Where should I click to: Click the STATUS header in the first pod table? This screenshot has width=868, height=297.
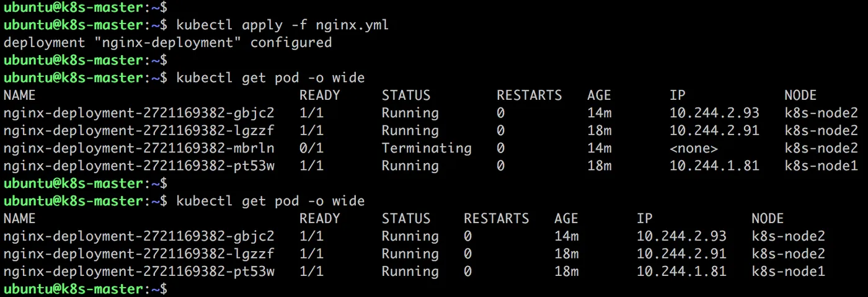(x=405, y=95)
